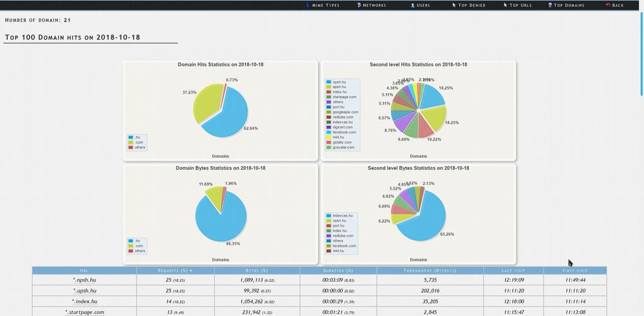The image size is (644, 316).
Task: Open the Networks menu item
Action: pyautogui.click(x=374, y=5)
